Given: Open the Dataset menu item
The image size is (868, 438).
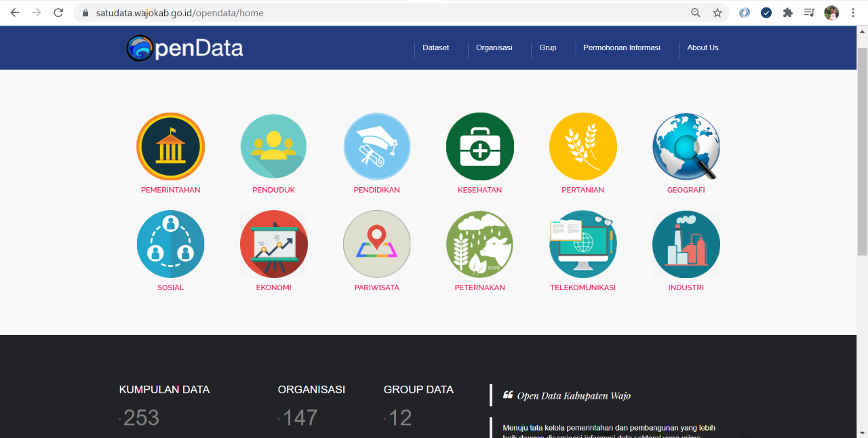Looking at the screenshot, I should point(435,48).
